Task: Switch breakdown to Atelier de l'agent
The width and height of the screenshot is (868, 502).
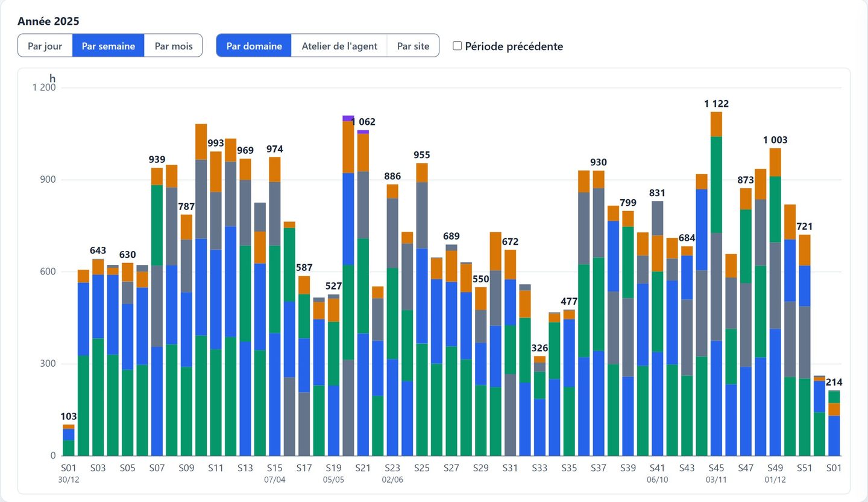Action: tap(339, 46)
